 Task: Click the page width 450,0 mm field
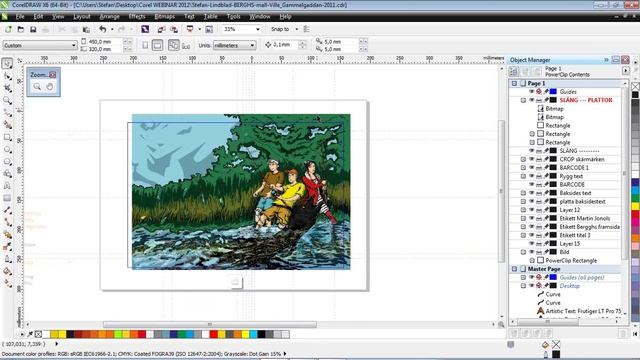tap(105, 42)
